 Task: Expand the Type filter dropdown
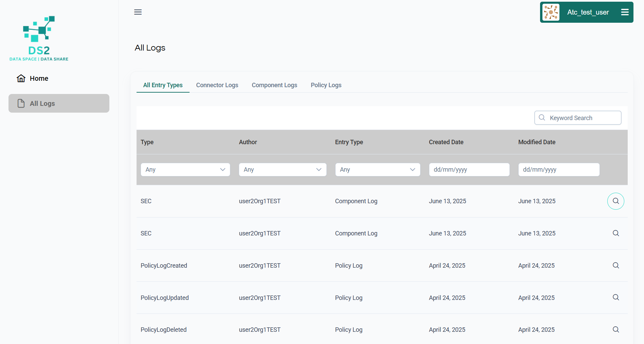coord(185,170)
